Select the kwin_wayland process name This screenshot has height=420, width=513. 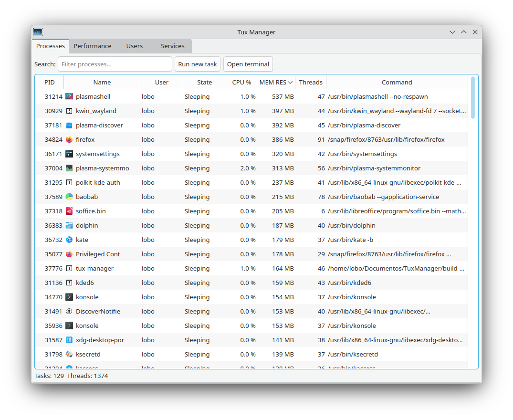pyautogui.click(x=96, y=111)
